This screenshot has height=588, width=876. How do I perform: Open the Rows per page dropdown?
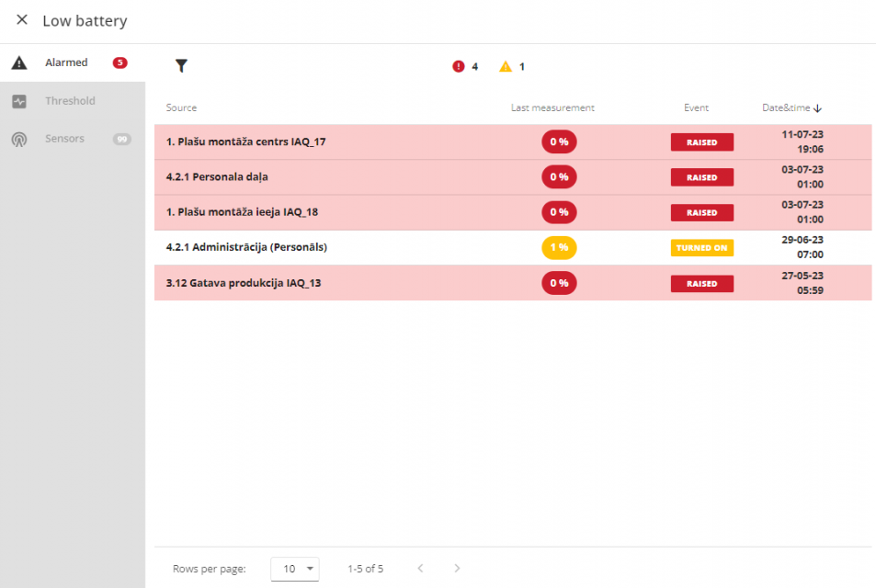click(295, 569)
